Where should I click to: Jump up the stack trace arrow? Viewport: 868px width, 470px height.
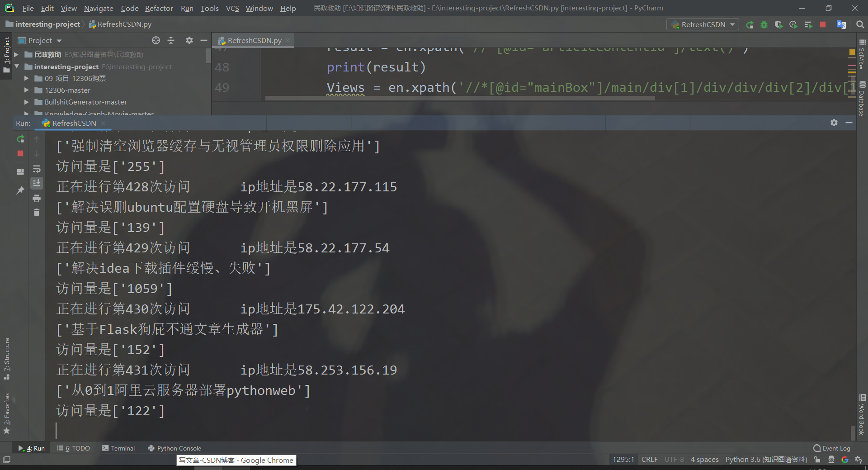[37, 139]
